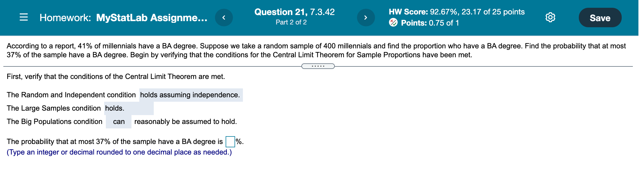
Task: Click the Save button
Action: pyautogui.click(x=600, y=18)
